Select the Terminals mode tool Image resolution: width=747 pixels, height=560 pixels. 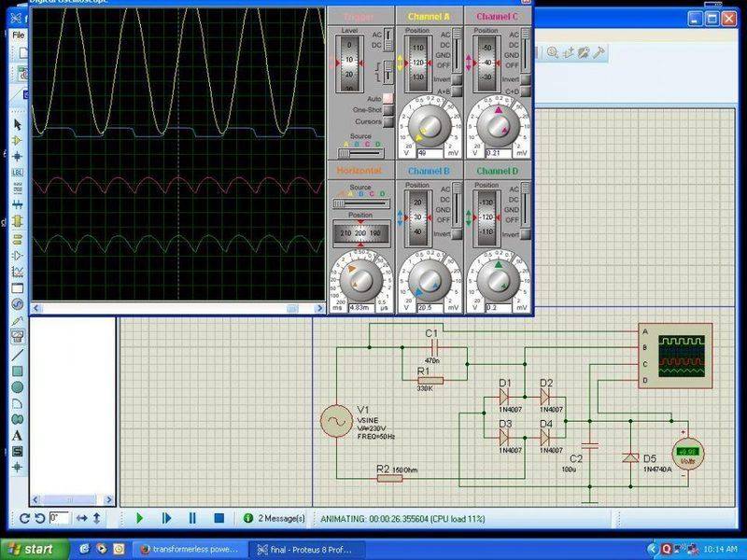[18, 239]
